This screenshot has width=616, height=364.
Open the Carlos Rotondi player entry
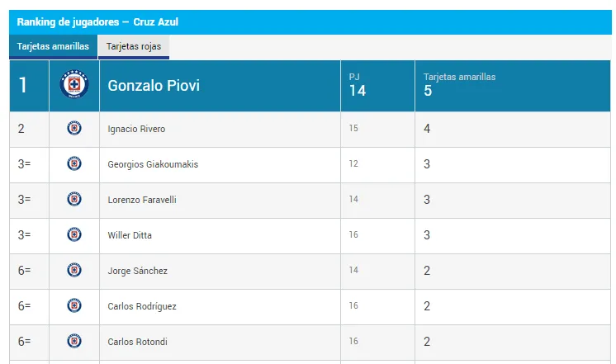[x=138, y=342]
